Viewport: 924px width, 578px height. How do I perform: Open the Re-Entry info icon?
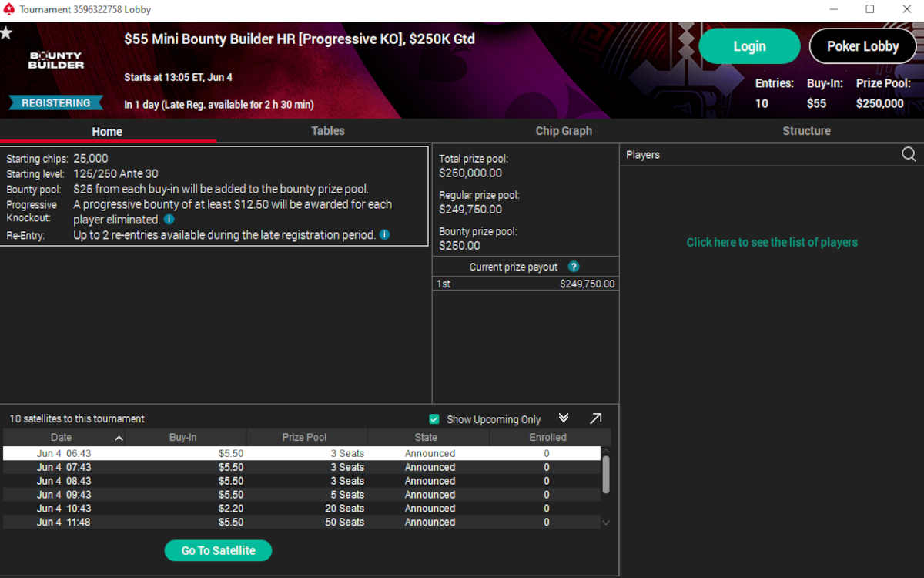coord(384,234)
